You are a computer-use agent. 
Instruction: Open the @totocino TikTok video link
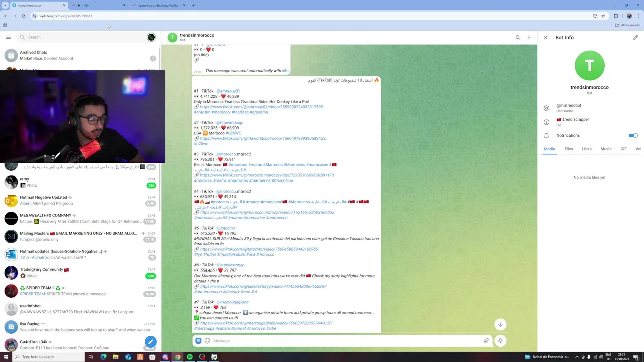click(x=259, y=249)
